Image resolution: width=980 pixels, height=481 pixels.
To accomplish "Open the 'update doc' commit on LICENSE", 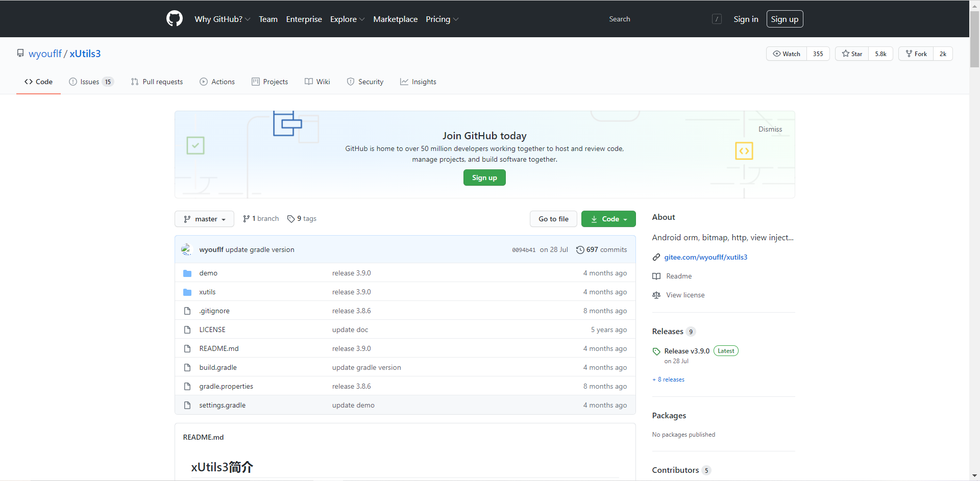I will click(350, 330).
